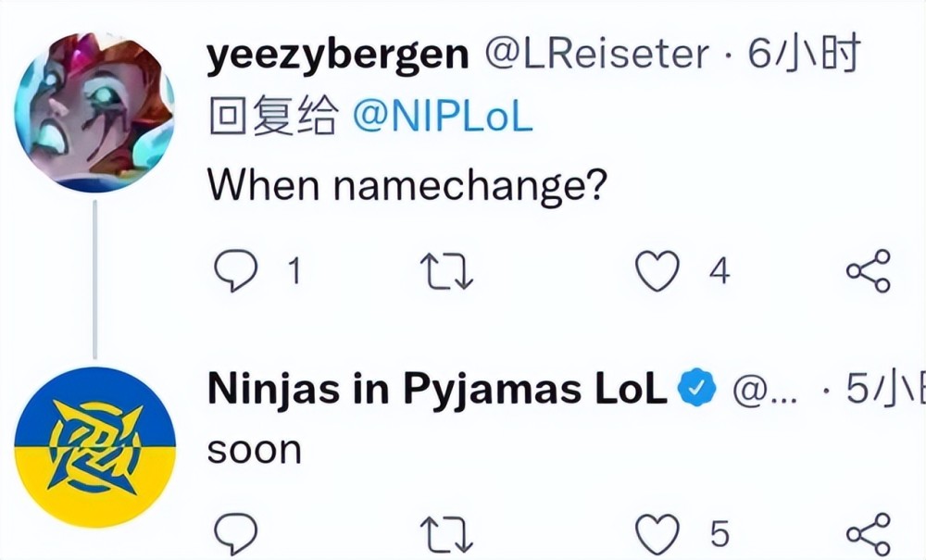
Task: Retweet yeezybergen's namechange tweet
Action: pos(447,271)
